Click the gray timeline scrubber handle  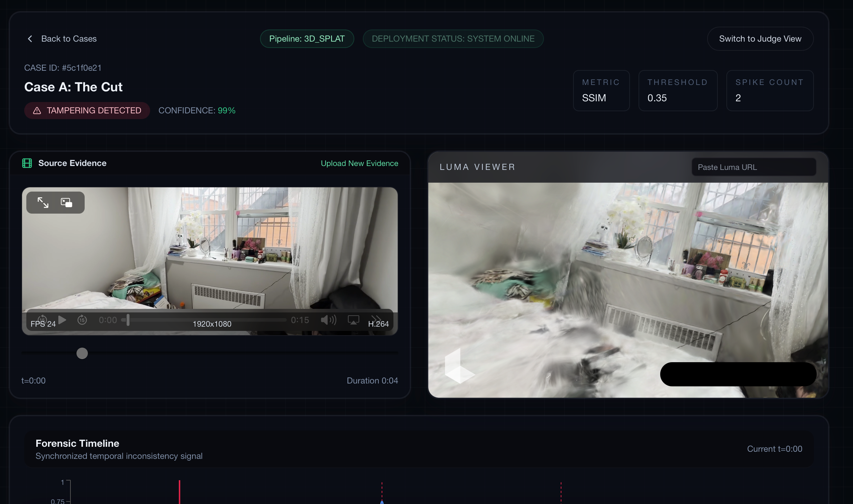(x=82, y=353)
